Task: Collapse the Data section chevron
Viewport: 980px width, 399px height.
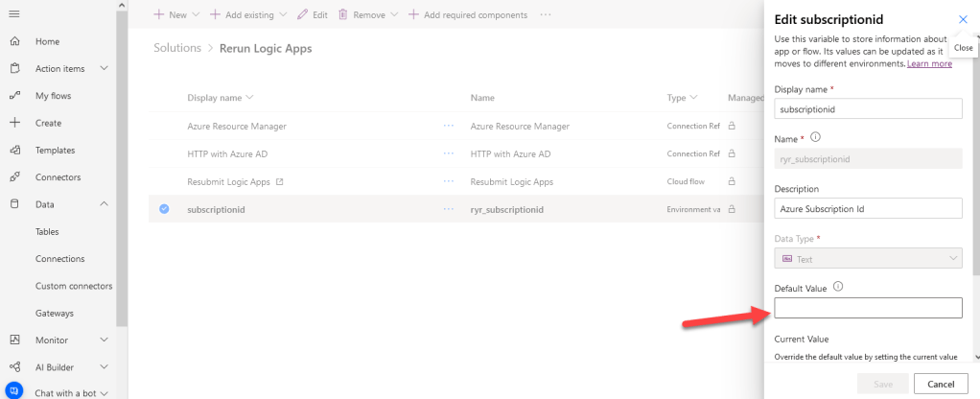Action: pos(105,204)
